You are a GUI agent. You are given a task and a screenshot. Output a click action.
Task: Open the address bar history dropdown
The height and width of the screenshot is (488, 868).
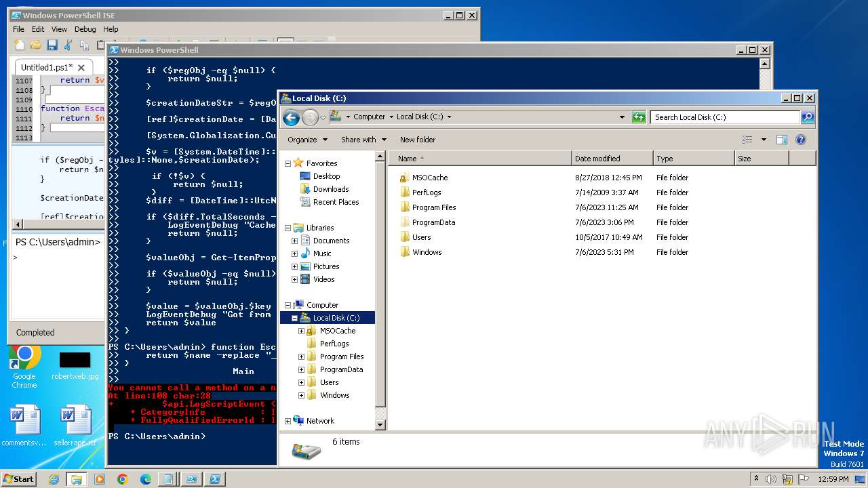[x=622, y=117]
